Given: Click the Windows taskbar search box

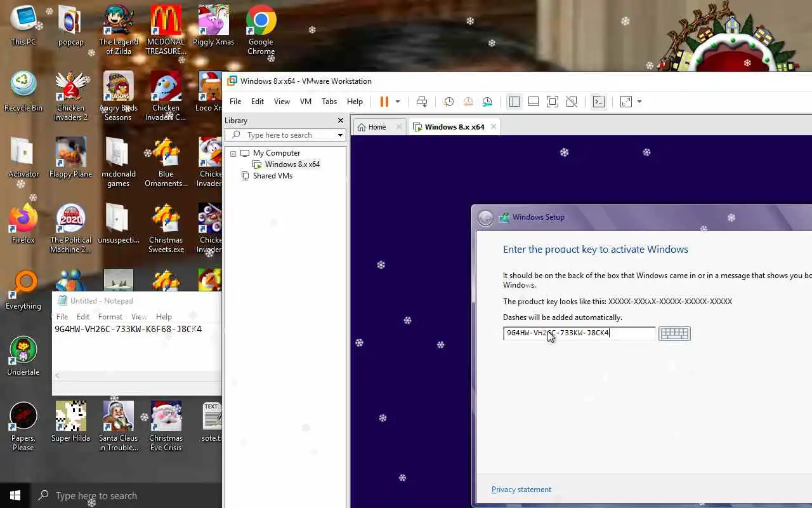Looking at the screenshot, I should point(126,495).
